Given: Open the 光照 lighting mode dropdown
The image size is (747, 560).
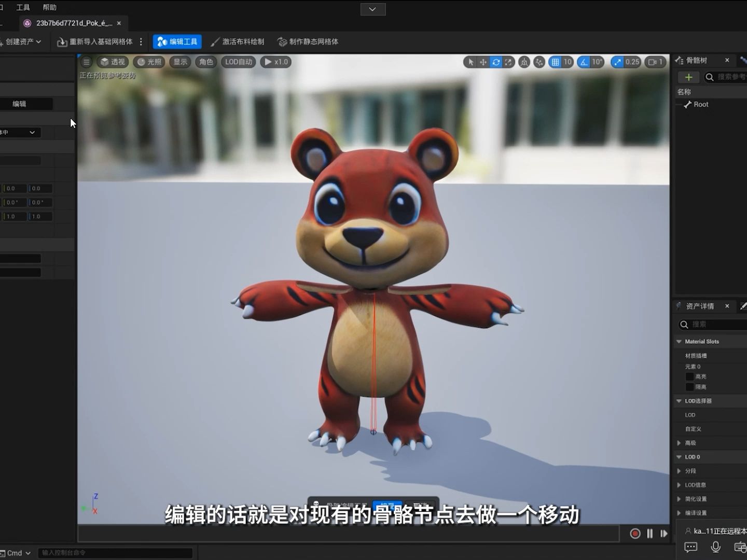Looking at the screenshot, I should pyautogui.click(x=149, y=62).
